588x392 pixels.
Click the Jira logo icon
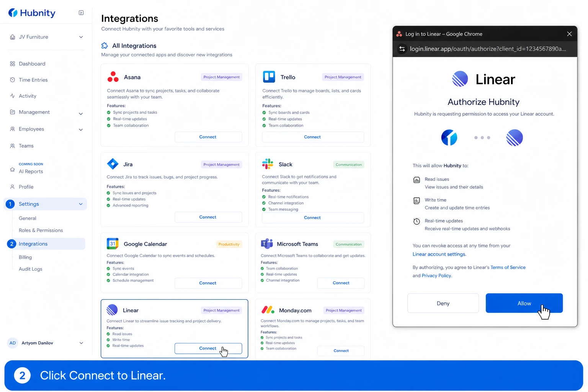(113, 164)
